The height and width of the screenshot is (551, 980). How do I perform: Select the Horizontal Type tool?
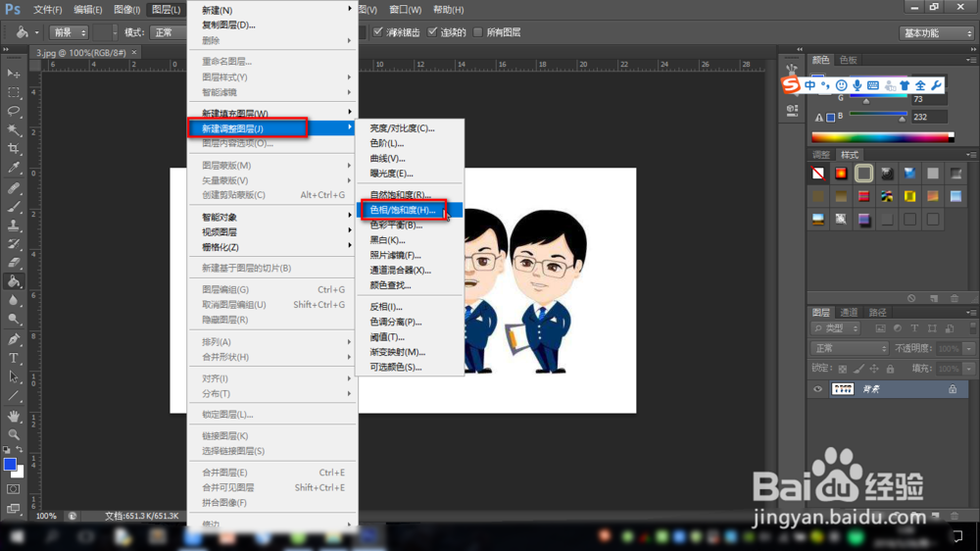[x=13, y=359]
